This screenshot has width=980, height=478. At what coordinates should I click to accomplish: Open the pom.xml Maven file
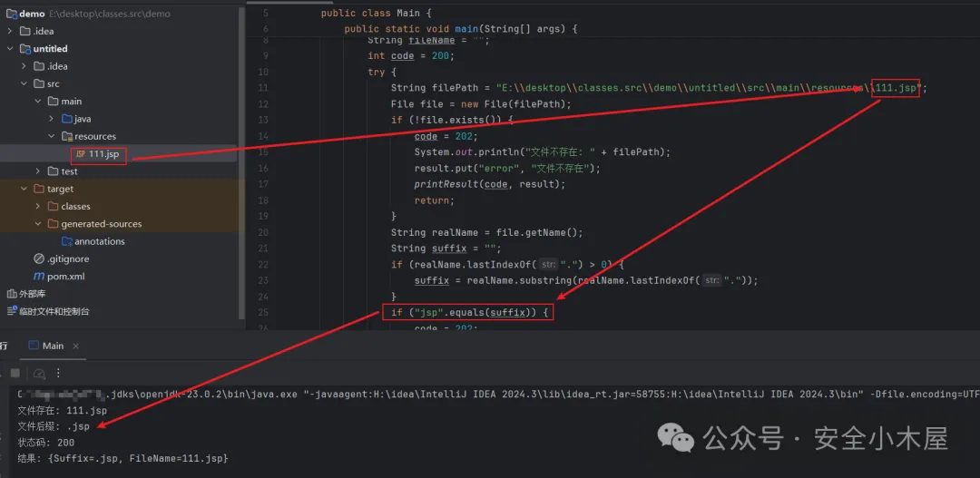tap(65, 276)
